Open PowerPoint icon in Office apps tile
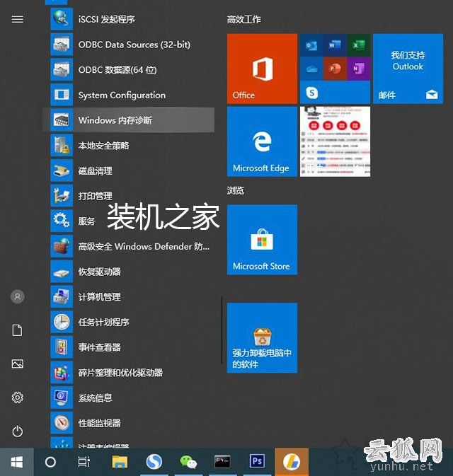Screen dimensions: 453x476 point(335,69)
